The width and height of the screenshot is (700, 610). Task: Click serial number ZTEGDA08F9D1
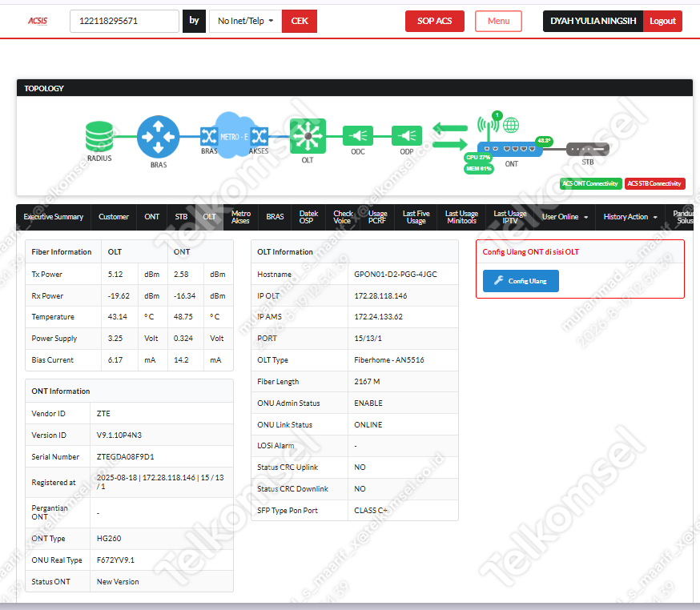coord(126,457)
